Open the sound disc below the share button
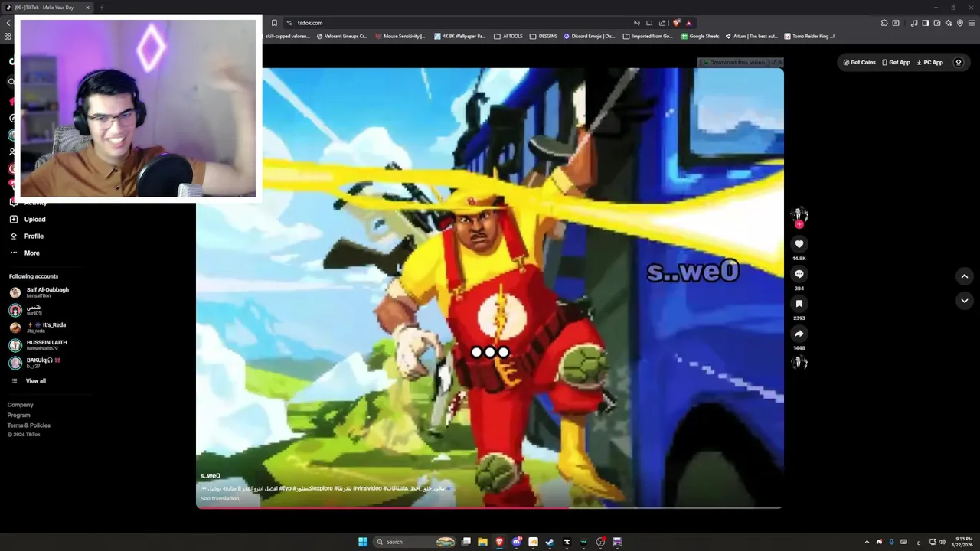Screen dimensions: 980x551 coord(799,363)
